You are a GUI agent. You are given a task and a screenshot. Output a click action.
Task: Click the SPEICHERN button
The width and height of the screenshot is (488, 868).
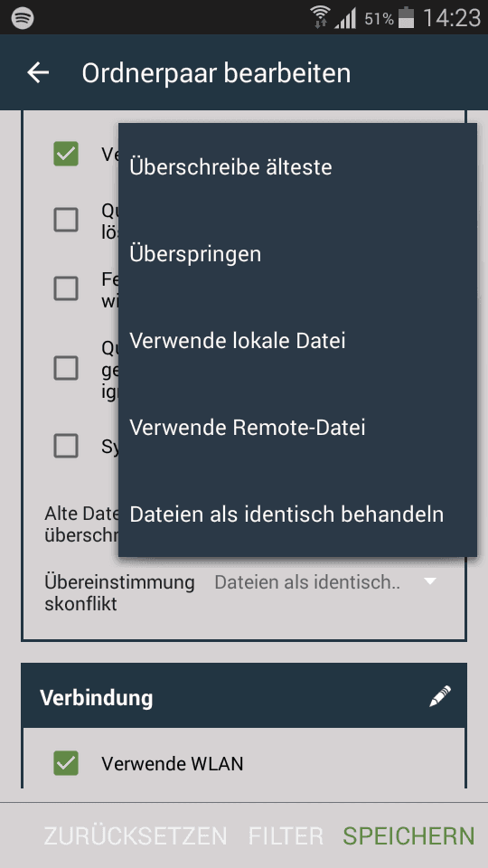(x=408, y=835)
